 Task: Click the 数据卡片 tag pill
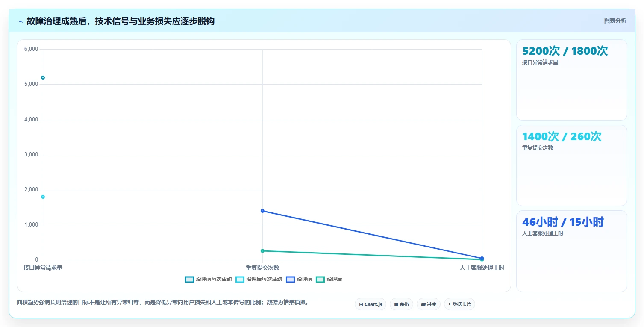tap(459, 304)
